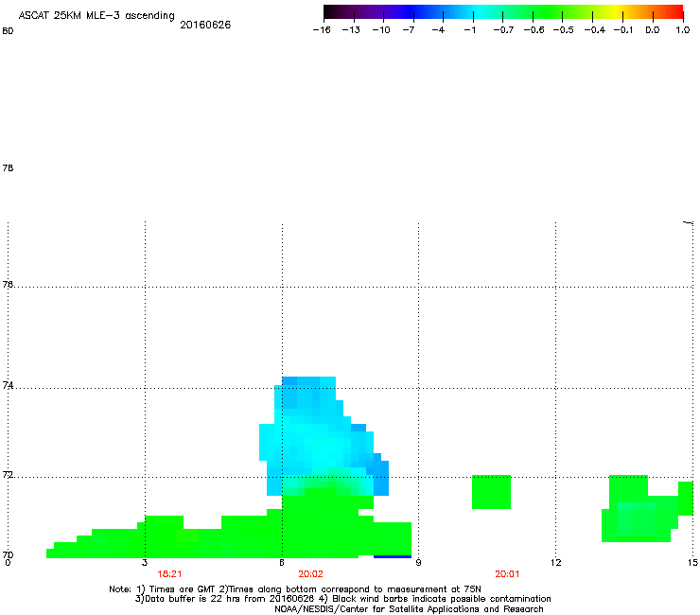Click the red time stamp 20:01
700x615 pixels.
click(x=507, y=574)
